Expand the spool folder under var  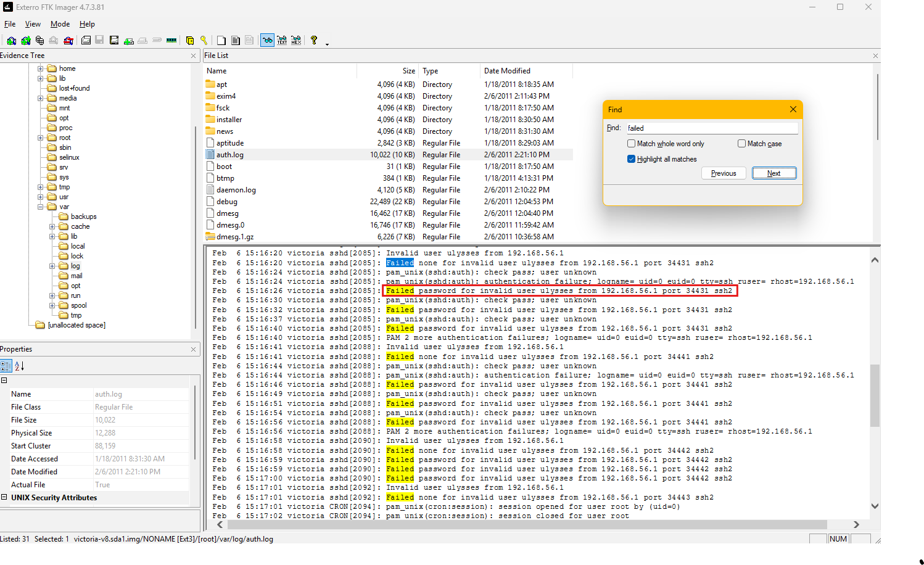coord(52,305)
